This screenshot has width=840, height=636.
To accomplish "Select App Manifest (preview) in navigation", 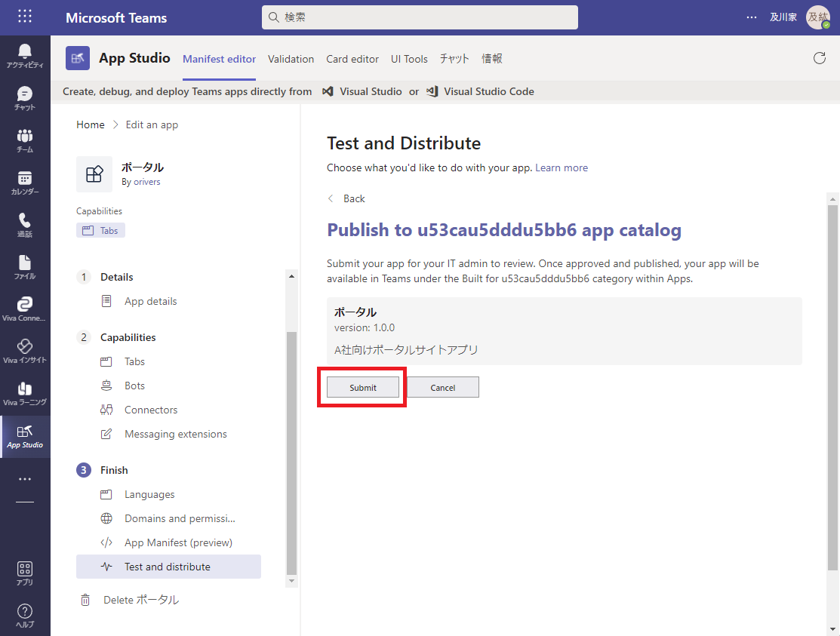I will [178, 542].
